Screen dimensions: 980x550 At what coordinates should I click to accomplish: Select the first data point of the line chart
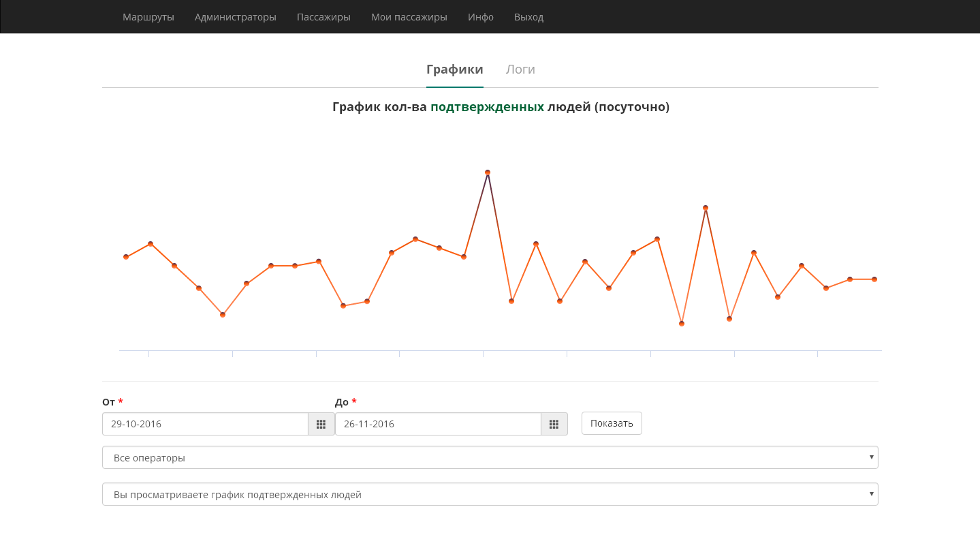coord(126,257)
